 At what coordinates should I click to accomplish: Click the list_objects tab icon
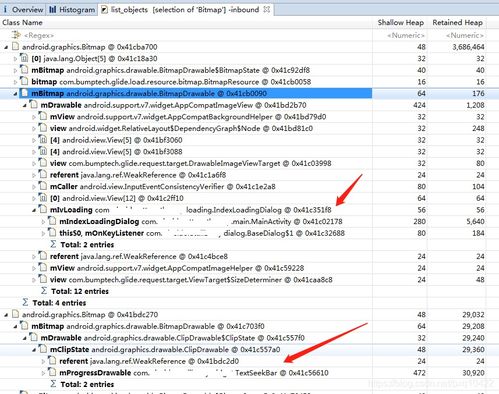pos(104,10)
